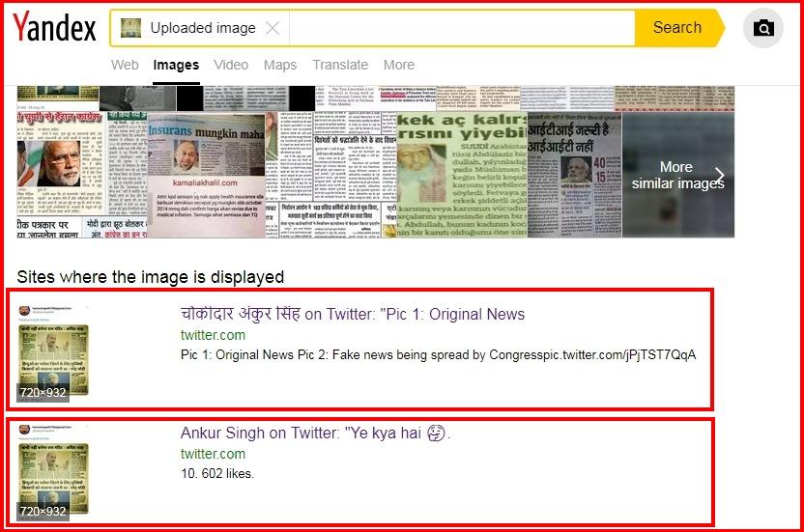Expand the More menu

click(x=399, y=65)
